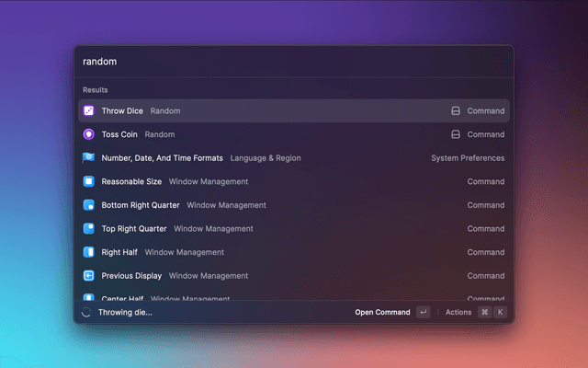This screenshot has width=588, height=368.
Task: Click the extension icon beside Toss Coin Command
Action: pyautogui.click(x=455, y=134)
